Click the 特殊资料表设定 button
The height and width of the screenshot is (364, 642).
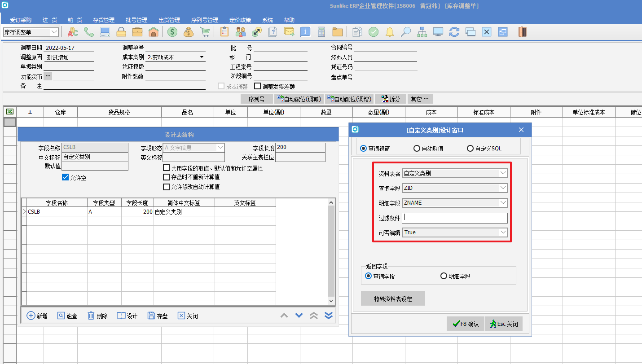coord(393,298)
